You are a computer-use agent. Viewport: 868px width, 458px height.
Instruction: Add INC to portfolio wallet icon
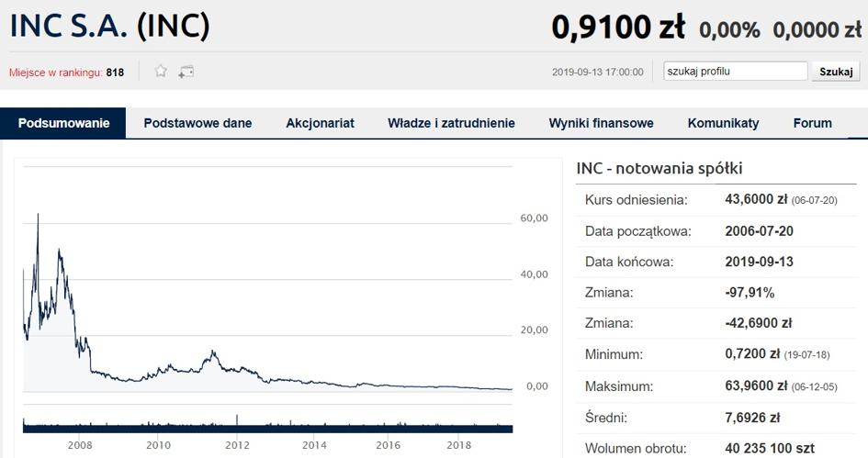pyautogui.click(x=186, y=72)
